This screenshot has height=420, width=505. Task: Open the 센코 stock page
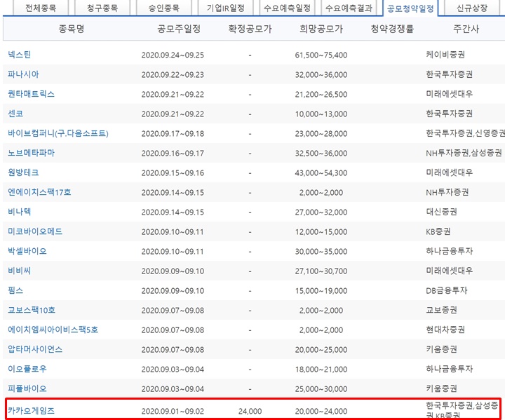[15, 114]
